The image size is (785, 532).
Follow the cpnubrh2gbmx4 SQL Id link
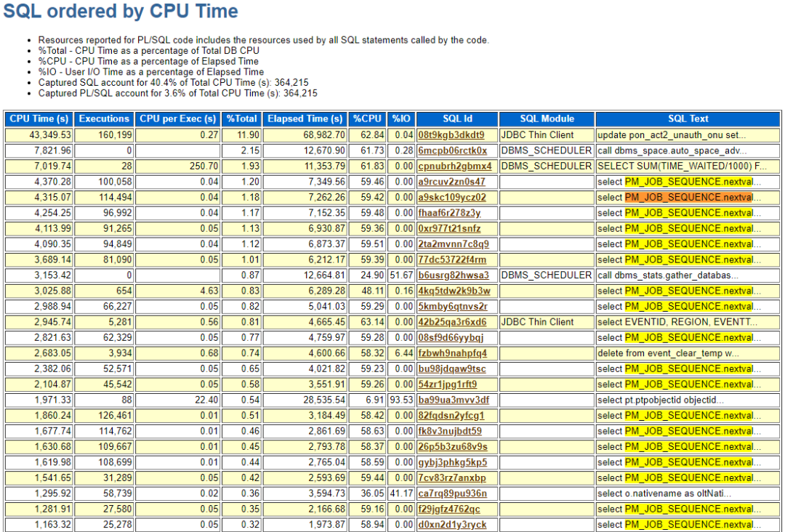click(x=454, y=166)
